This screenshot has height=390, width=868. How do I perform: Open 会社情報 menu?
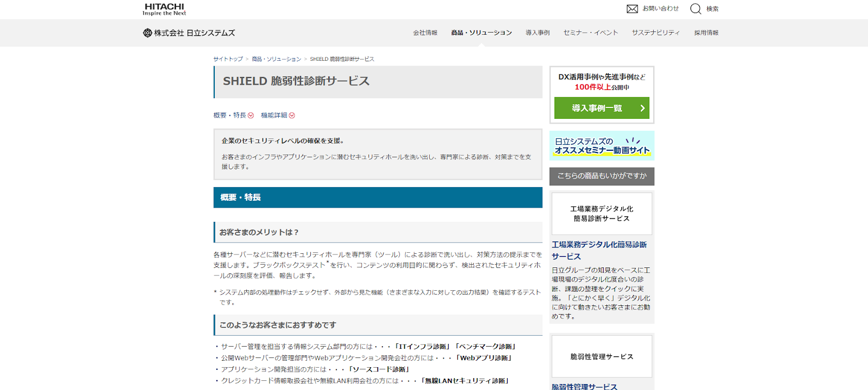click(425, 33)
